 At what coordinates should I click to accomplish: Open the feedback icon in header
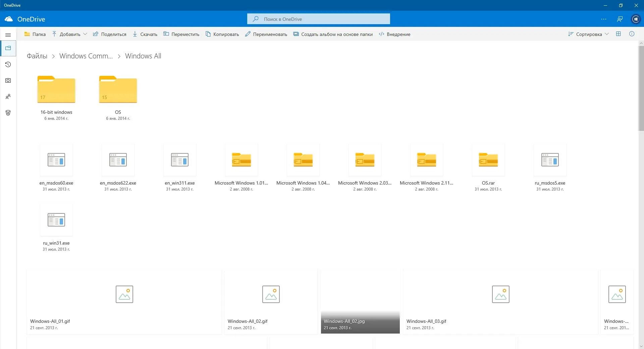point(620,19)
